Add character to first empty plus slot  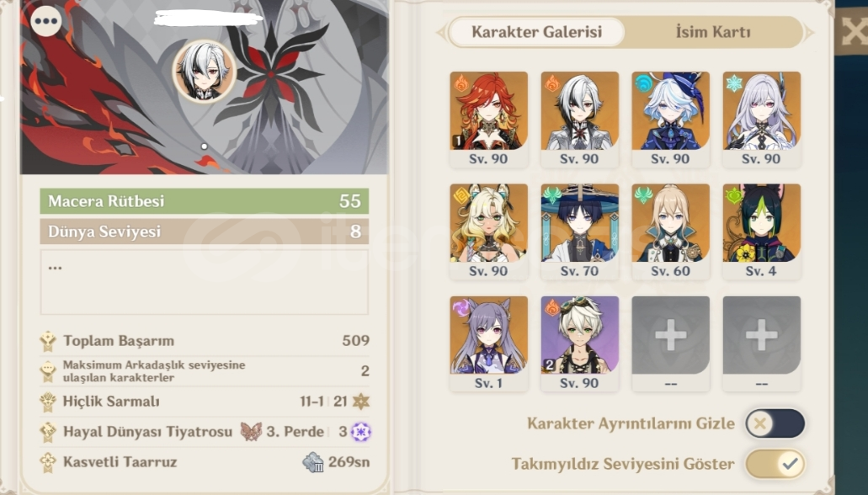670,343
